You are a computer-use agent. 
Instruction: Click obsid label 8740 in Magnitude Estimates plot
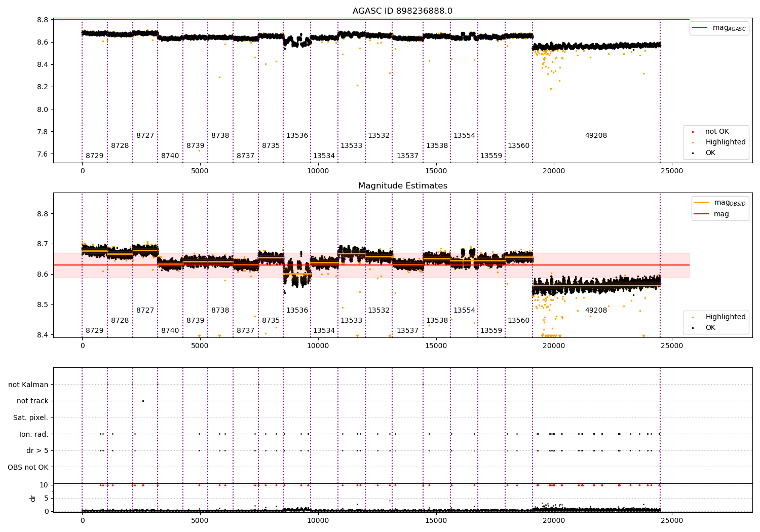(x=170, y=331)
